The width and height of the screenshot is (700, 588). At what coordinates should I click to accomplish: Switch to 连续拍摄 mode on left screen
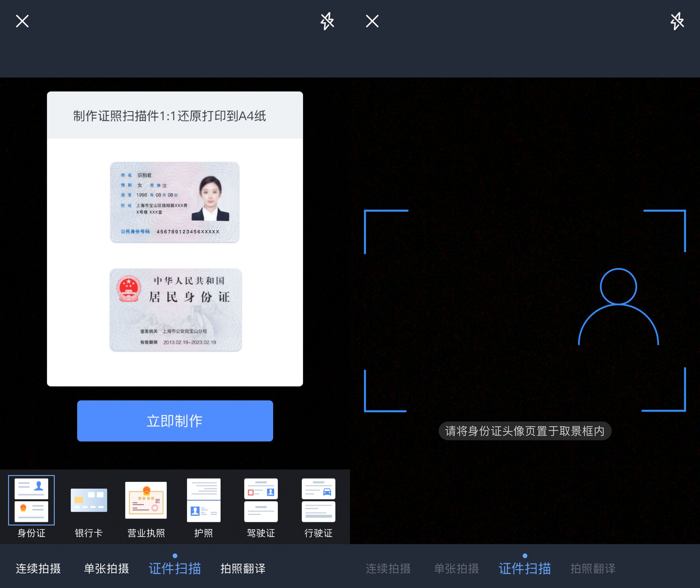click(x=38, y=568)
